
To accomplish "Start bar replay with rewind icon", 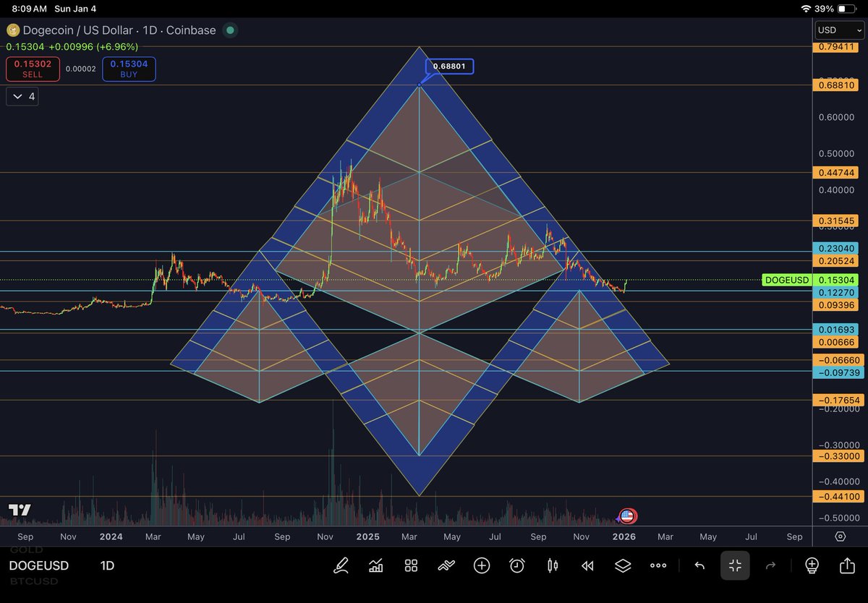I will pos(588,565).
